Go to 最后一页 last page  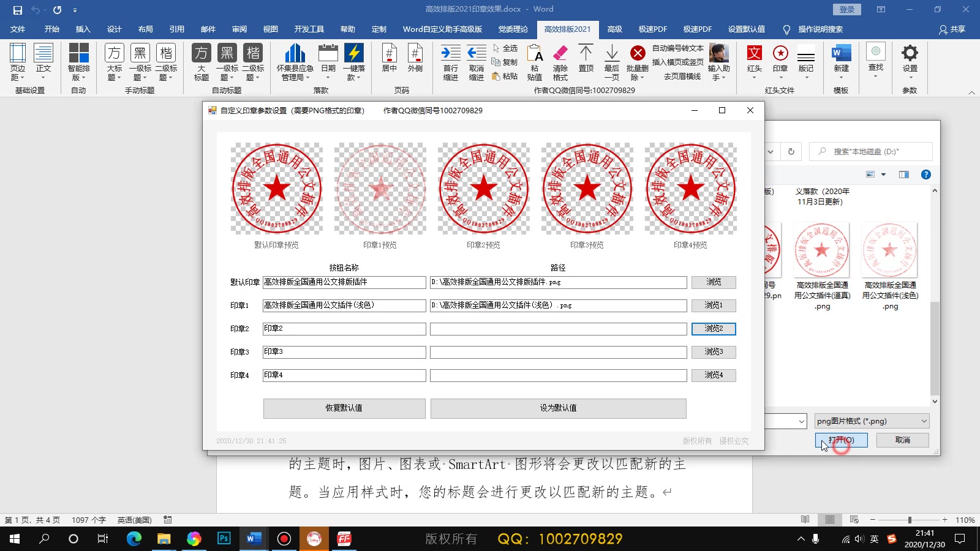(612, 62)
